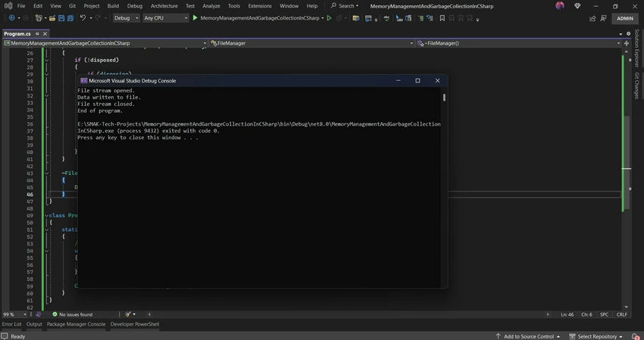This screenshot has width=644, height=340.
Task: Click the CRLF line ending indicator
Action: (621, 314)
